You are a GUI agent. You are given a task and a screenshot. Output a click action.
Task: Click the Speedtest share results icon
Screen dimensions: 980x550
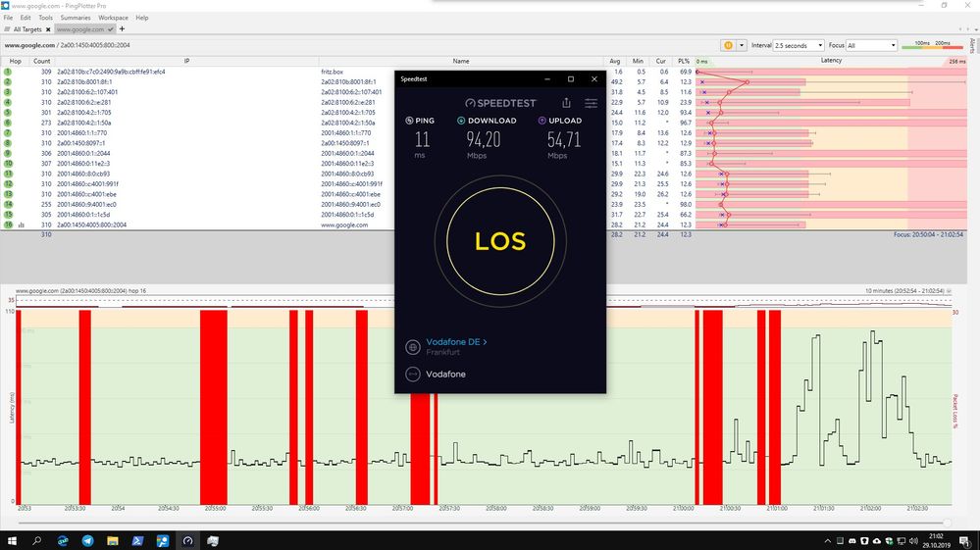point(566,102)
